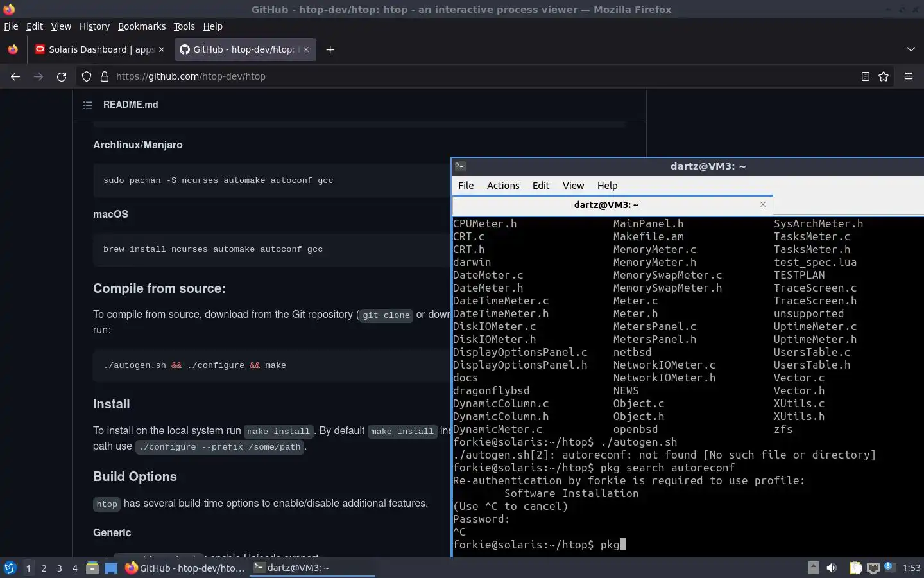Viewport: 924px width, 578px height.
Task: Open Firefox View pinned icon
Action: (x=13, y=49)
